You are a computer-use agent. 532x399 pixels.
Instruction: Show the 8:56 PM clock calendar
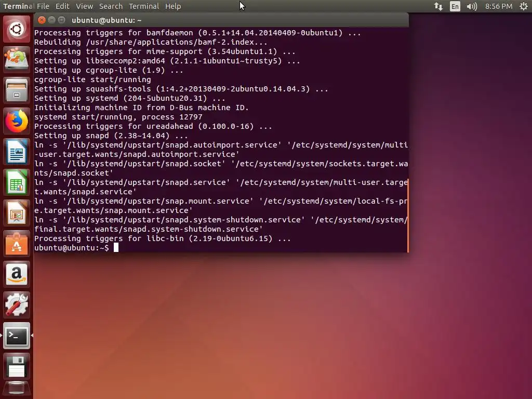pyautogui.click(x=498, y=6)
